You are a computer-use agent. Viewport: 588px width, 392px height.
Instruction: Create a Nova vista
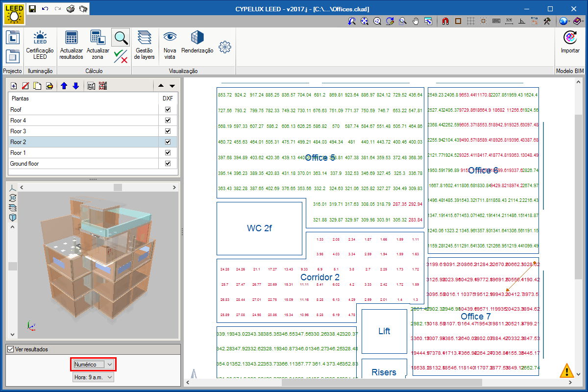pyautogui.click(x=170, y=45)
